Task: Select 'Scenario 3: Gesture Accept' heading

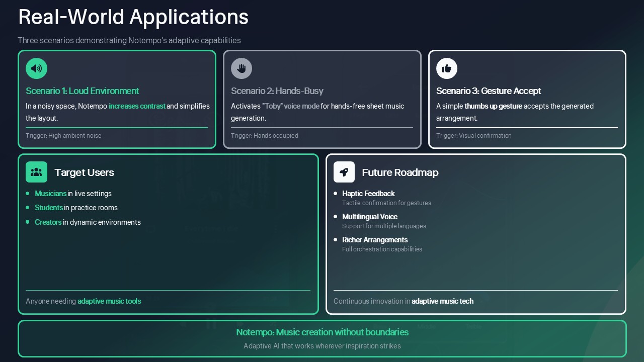Action: click(489, 91)
